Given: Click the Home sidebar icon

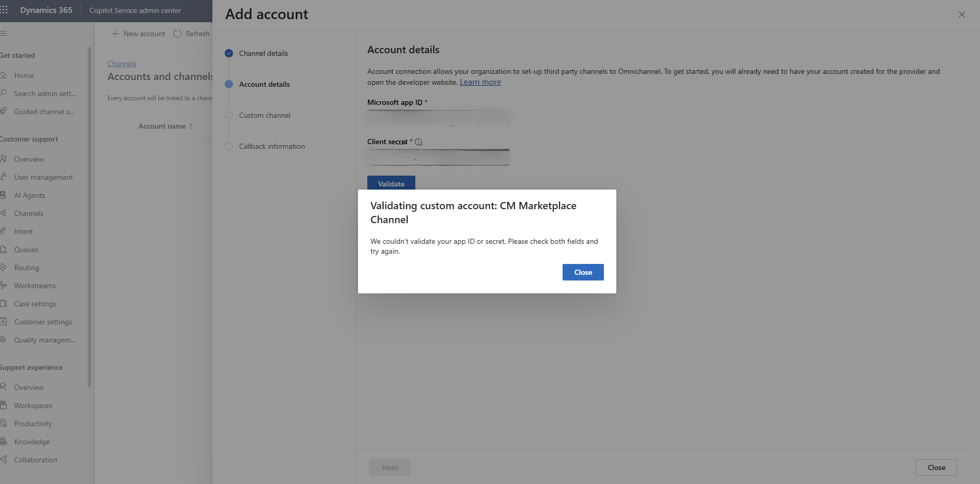Looking at the screenshot, I should [x=3, y=75].
